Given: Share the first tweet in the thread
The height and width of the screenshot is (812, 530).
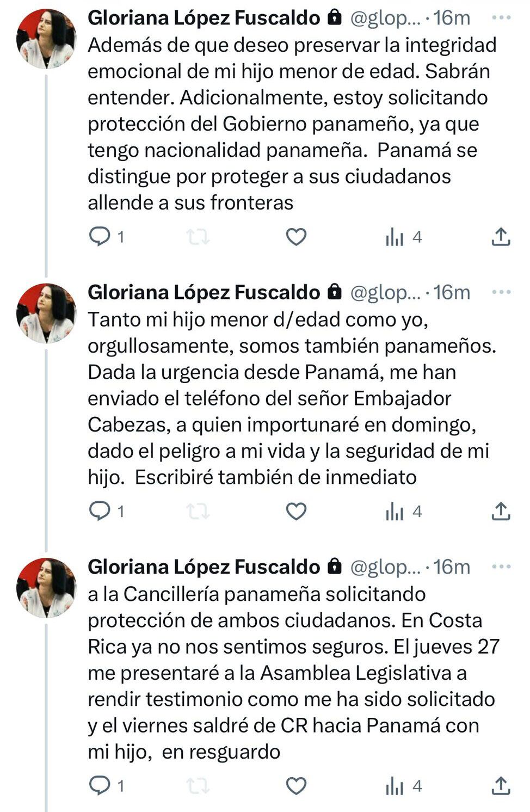Looking at the screenshot, I should pyautogui.click(x=501, y=237).
